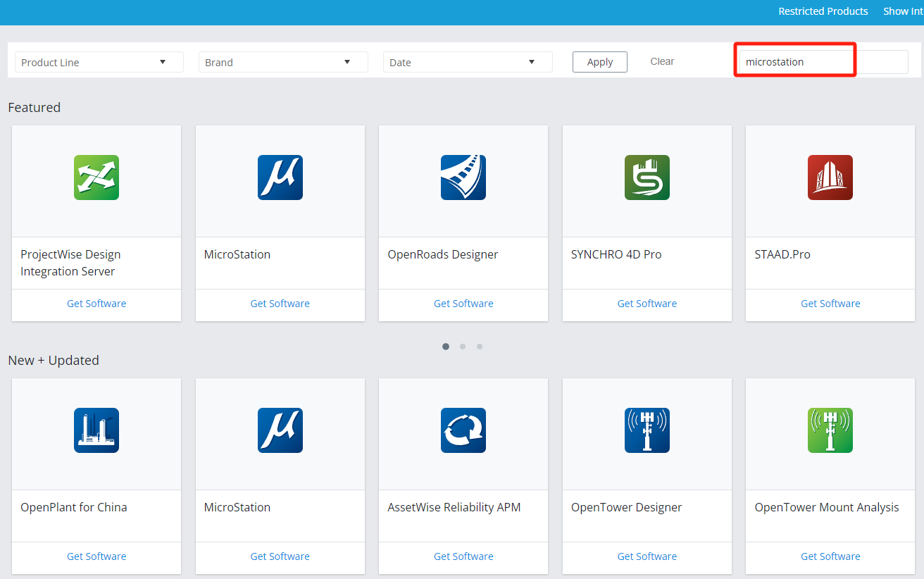Click Clear to reset filters

click(x=662, y=61)
